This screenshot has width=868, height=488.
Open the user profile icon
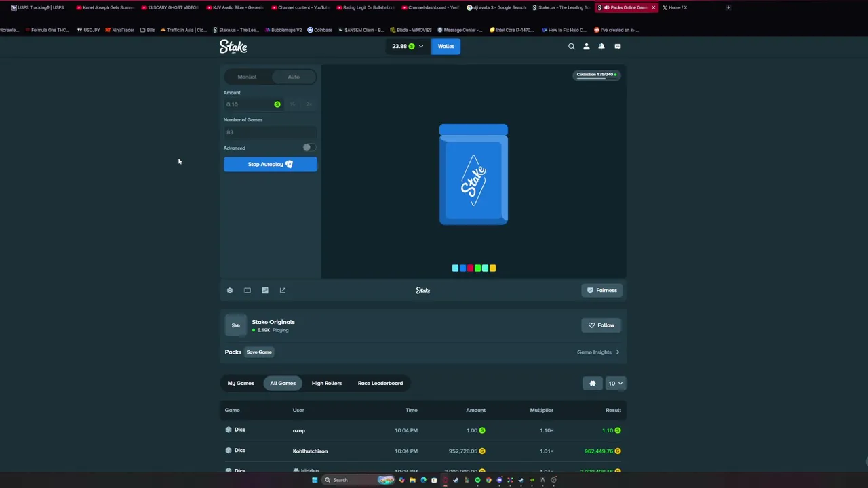click(x=587, y=47)
